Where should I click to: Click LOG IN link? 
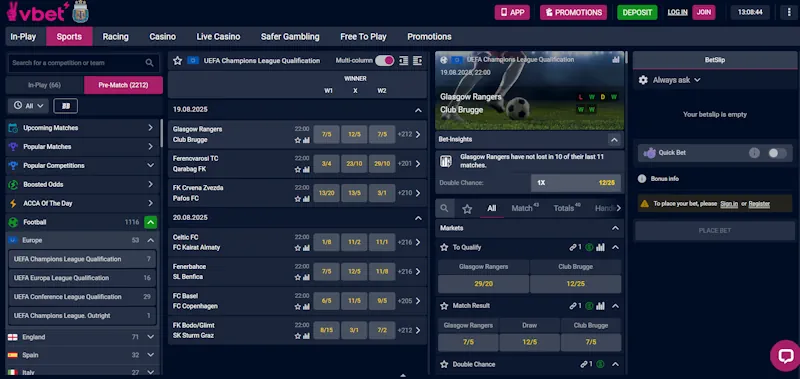click(678, 12)
